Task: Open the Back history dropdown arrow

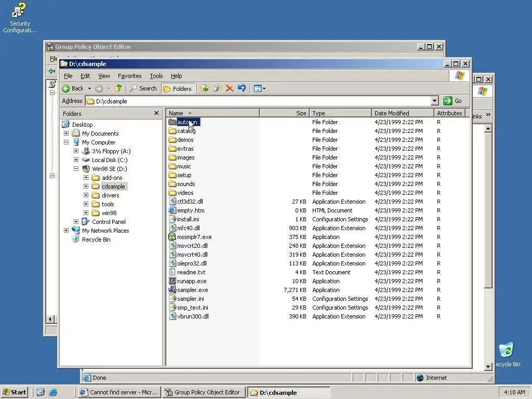Action: tap(89, 88)
